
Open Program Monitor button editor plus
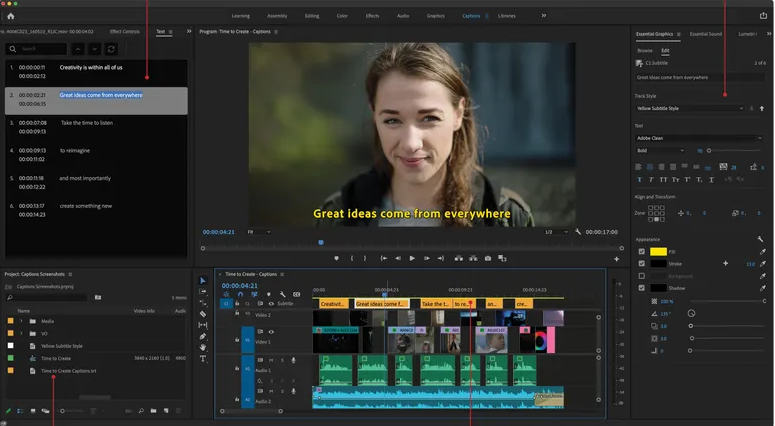click(x=616, y=259)
